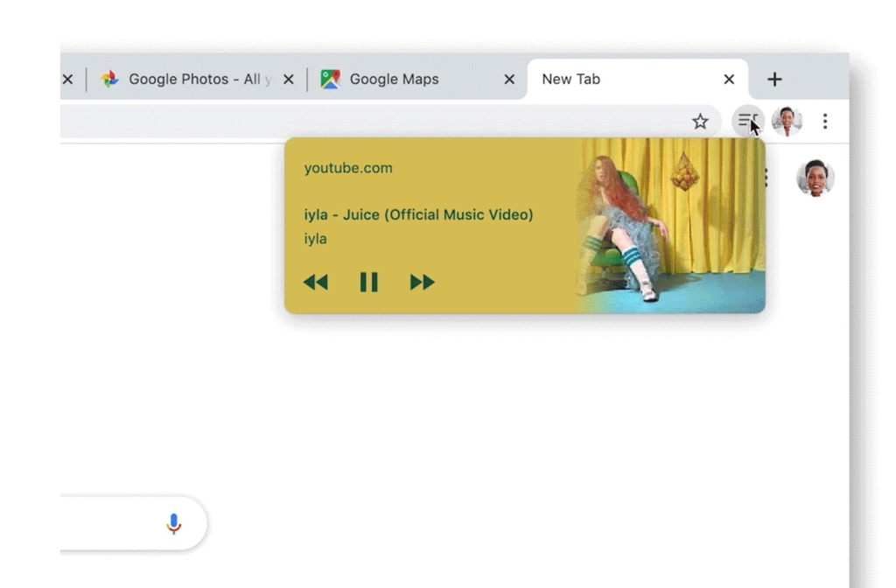Skip to the next track
The width and height of the screenshot is (896, 588).
pyautogui.click(x=422, y=282)
